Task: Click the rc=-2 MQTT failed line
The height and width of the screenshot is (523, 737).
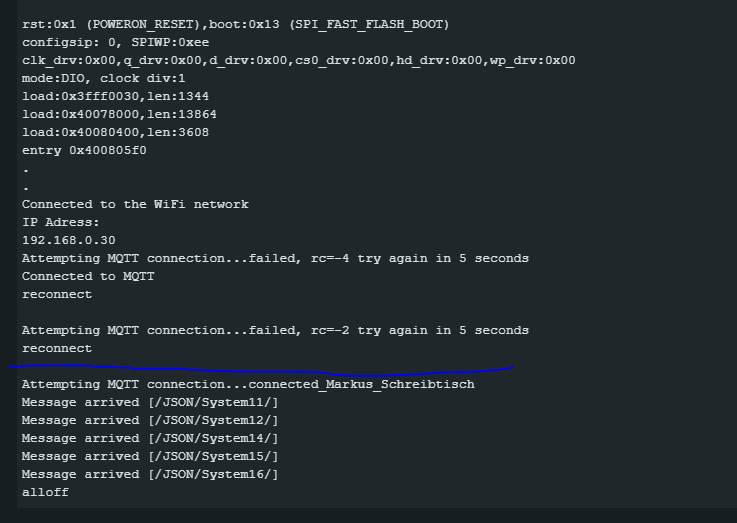Action: point(275,330)
